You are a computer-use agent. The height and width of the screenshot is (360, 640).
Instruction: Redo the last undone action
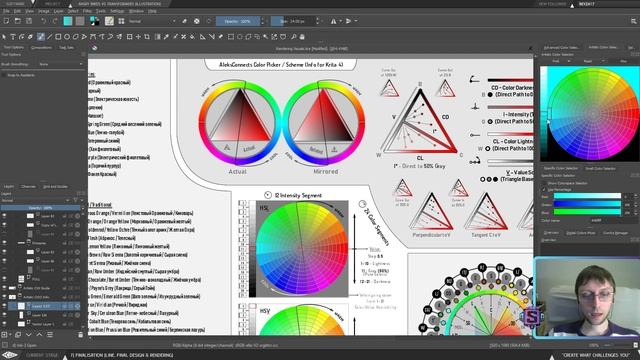[x=55, y=21]
